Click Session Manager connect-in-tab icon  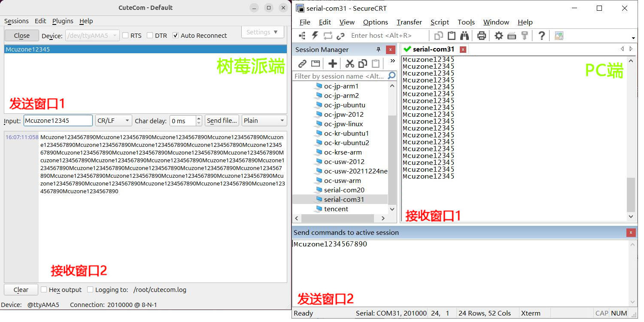point(316,64)
